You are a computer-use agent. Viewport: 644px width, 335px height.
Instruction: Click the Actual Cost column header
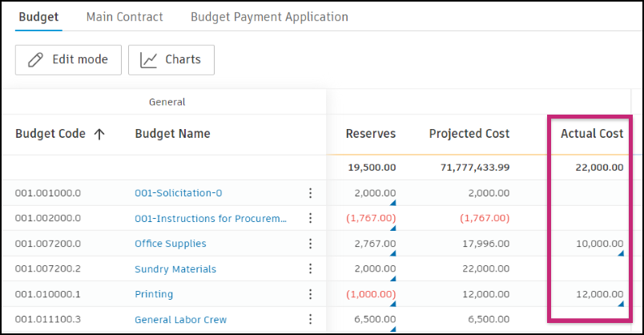click(591, 135)
